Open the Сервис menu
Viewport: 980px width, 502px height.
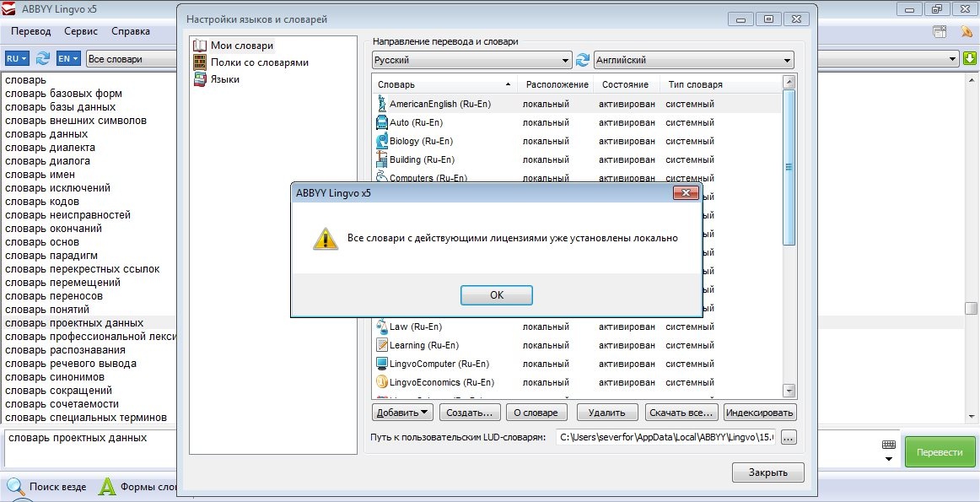(80, 31)
